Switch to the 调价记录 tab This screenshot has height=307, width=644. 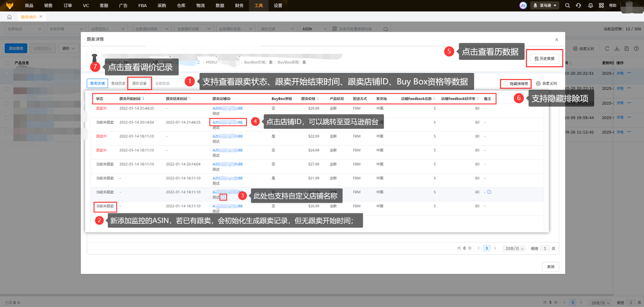139,84
